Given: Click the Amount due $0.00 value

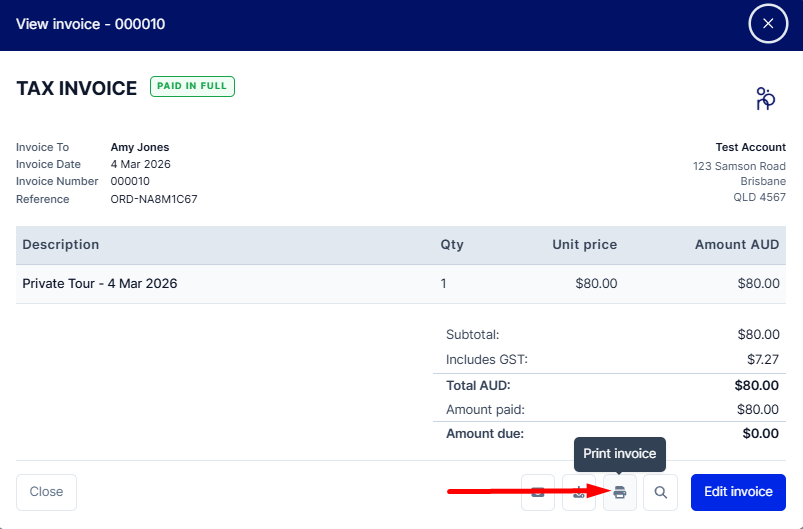Looking at the screenshot, I should point(760,434).
